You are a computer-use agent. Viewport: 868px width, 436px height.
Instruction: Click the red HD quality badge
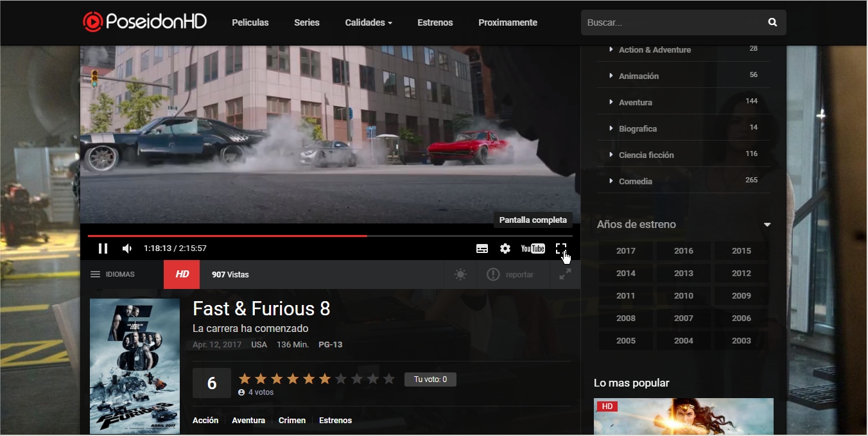coord(182,274)
